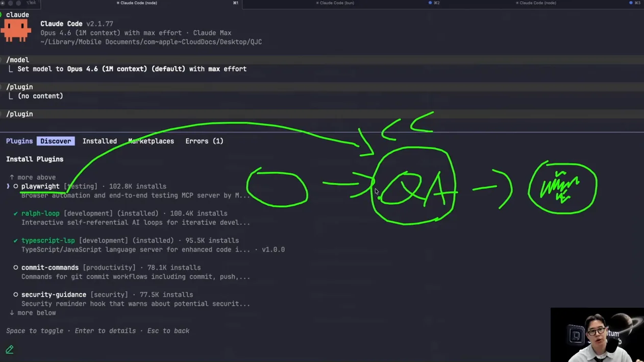
Task: Click the '100.4K installs' text
Action: tap(199, 213)
